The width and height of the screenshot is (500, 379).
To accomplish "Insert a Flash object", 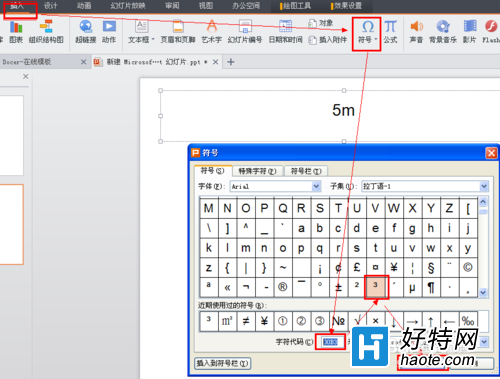I will [491, 32].
